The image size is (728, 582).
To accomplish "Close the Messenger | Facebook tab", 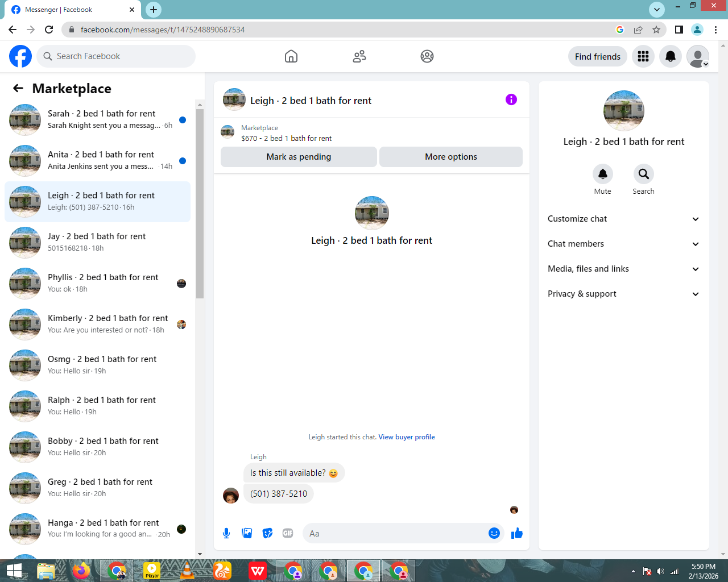I will [x=132, y=10].
